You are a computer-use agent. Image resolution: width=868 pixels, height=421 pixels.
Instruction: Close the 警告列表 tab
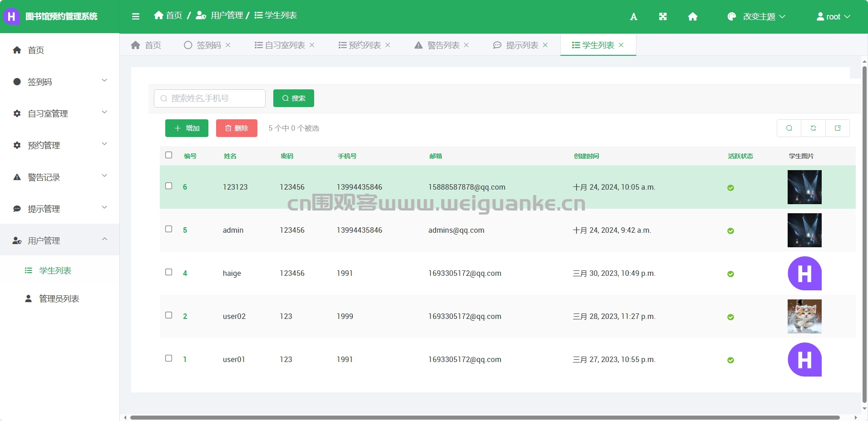click(x=466, y=45)
